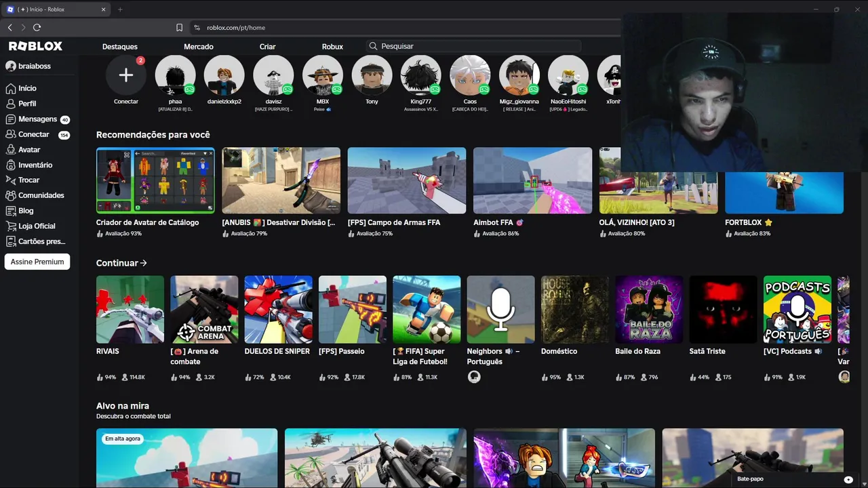Open Perfil in the sidebar
868x488 pixels.
(x=27, y=104)
